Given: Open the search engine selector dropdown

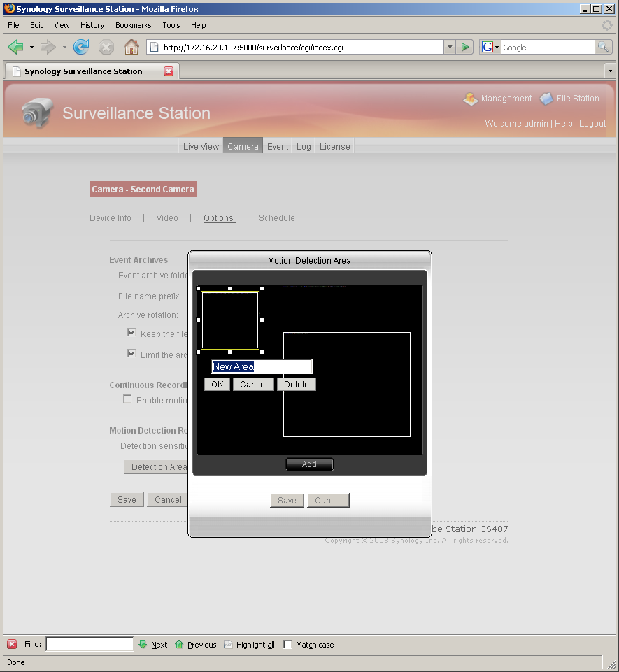Looking at the screenshot, I should (497, 47).
